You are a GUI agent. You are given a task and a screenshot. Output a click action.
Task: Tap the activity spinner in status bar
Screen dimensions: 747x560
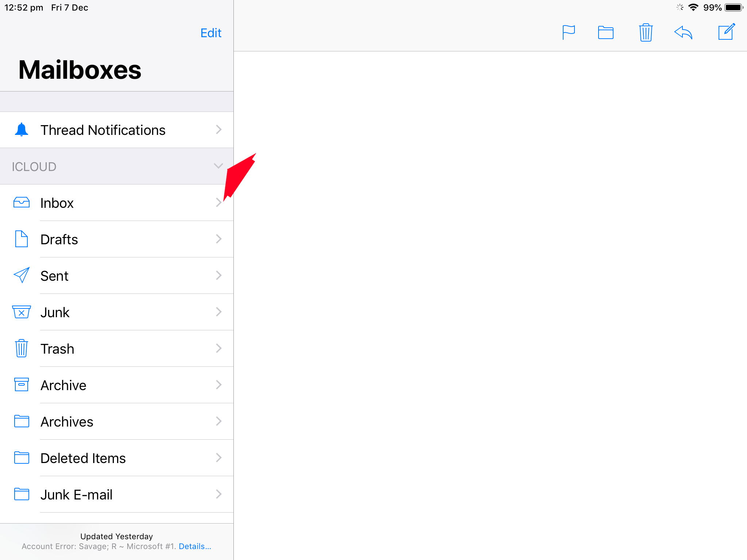click(680, 7)
